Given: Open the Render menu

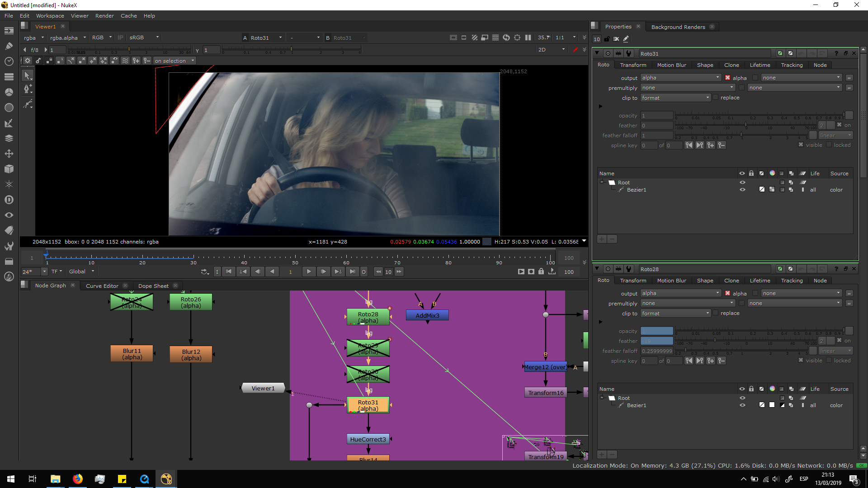Looking at the screenshot, I should click(104, 16).
